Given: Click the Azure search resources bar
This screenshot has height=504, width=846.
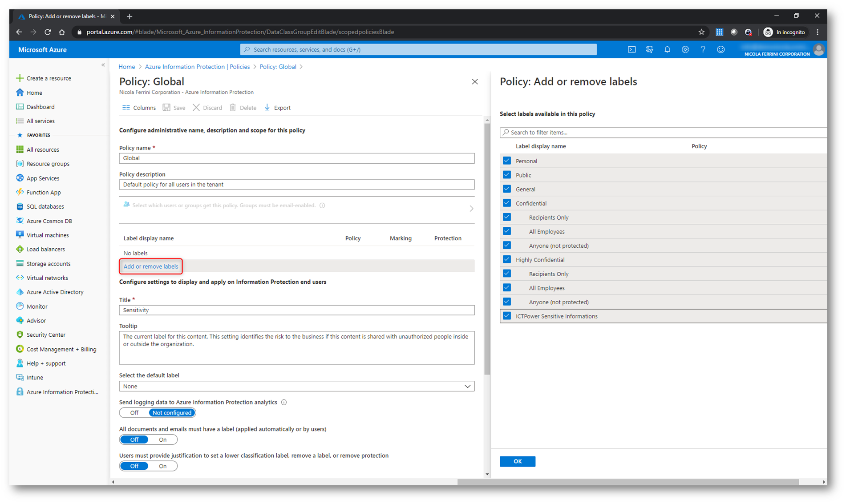Looking at the screenshot, I should 418,49.
